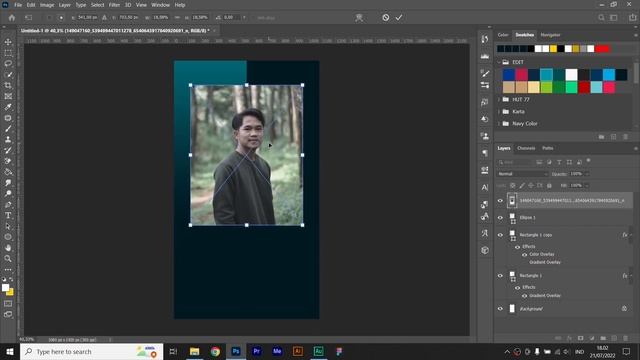Click the delete swatch trash icon
This screenshot has height=360, width=640.
pyautogui.click(x=625, y=137)
